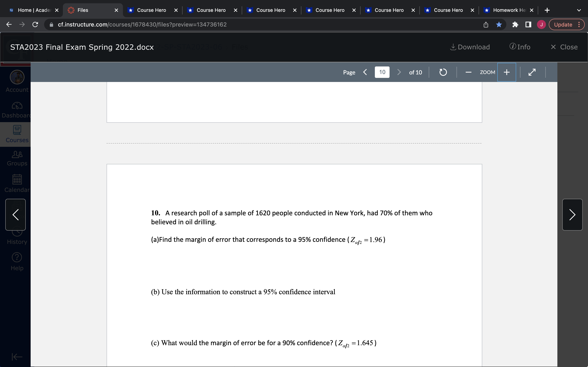Rotate the document preview
Screen dimensions: 588x367
(x=443, y=72)
